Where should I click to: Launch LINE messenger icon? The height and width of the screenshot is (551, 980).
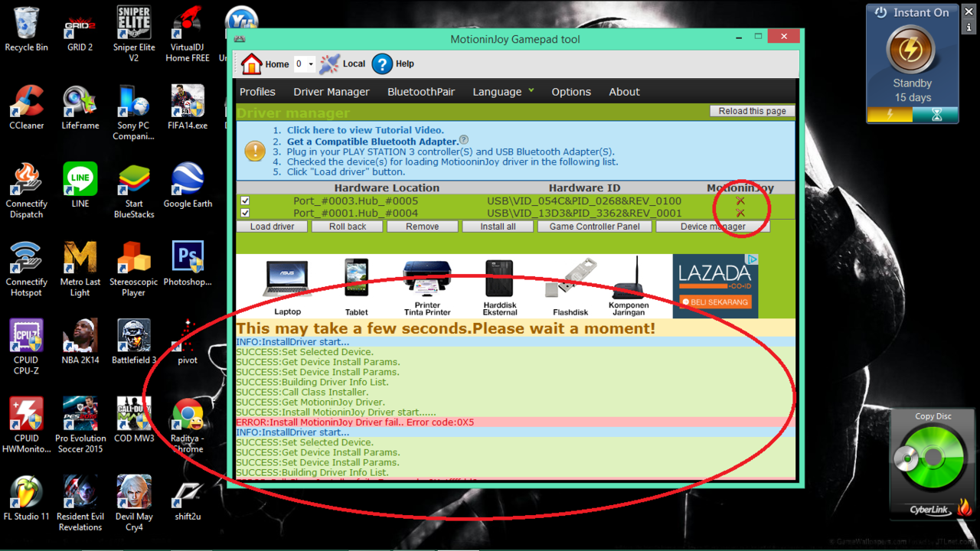tap(80, 185)
